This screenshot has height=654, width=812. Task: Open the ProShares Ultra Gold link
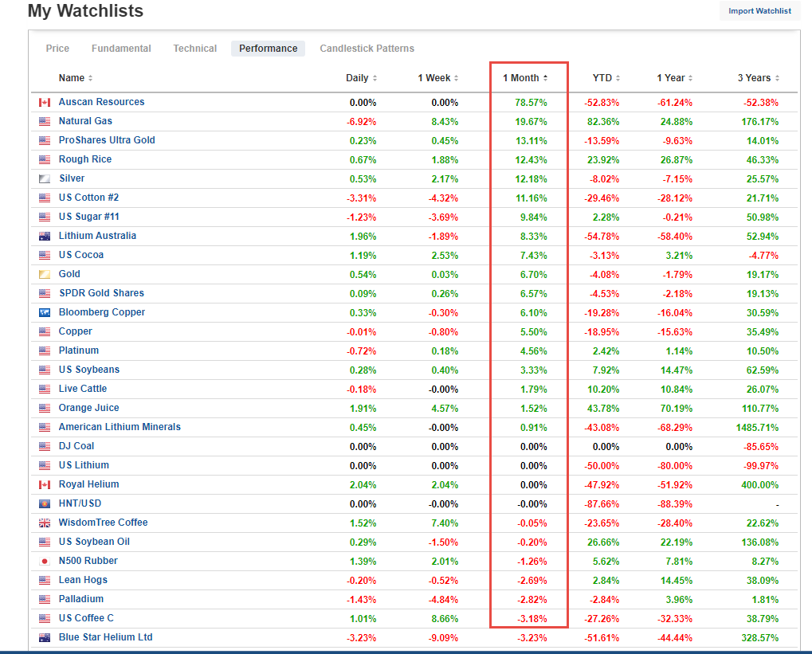107,140
